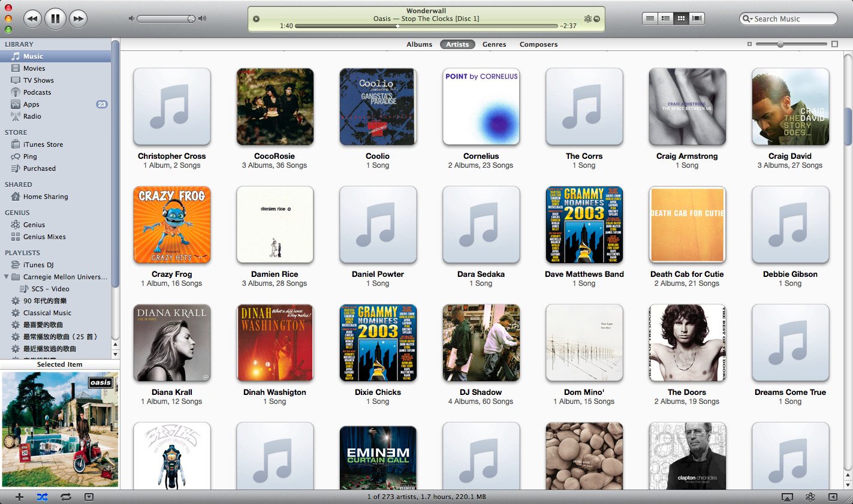853x504 pixels.
Task: Click the Search Music field
Action: (x=788, y=19)
